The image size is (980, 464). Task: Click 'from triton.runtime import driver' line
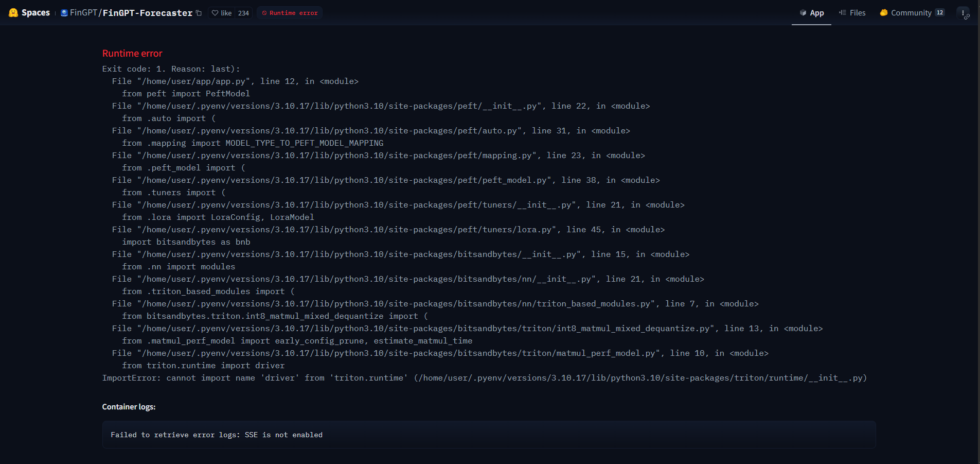[x=203, y=366]
